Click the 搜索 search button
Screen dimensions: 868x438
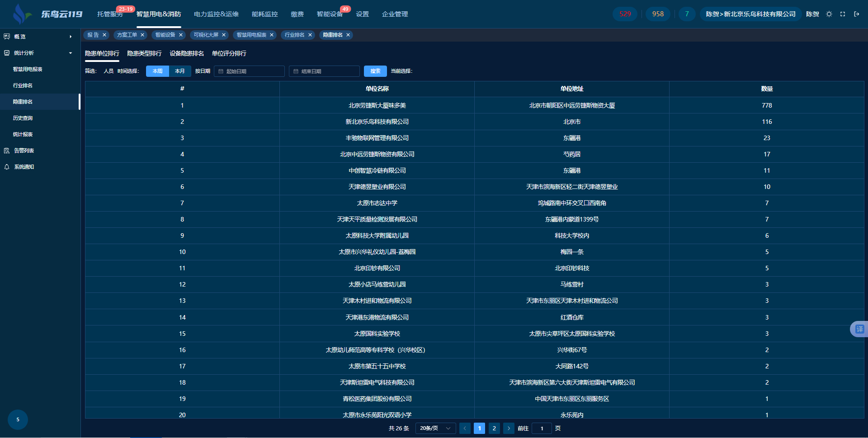pos(375,71)
